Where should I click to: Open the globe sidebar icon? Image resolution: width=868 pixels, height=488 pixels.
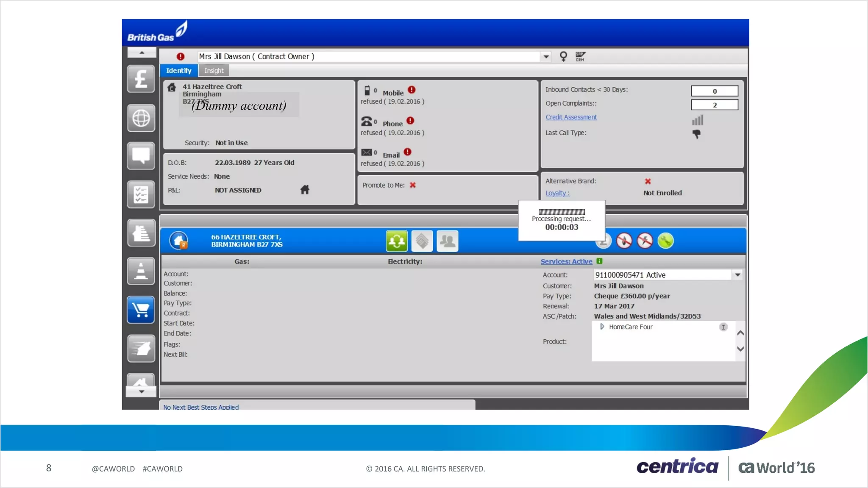pos(141,118)
